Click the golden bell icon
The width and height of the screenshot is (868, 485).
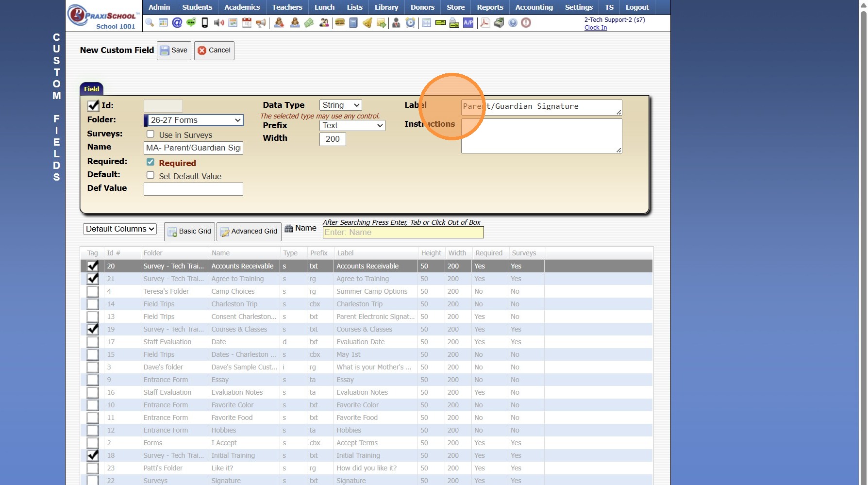tap(367, 23)
